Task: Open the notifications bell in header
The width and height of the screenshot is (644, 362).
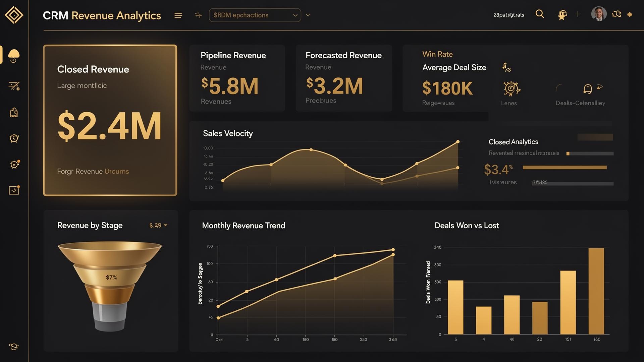Action: (562, 15)
